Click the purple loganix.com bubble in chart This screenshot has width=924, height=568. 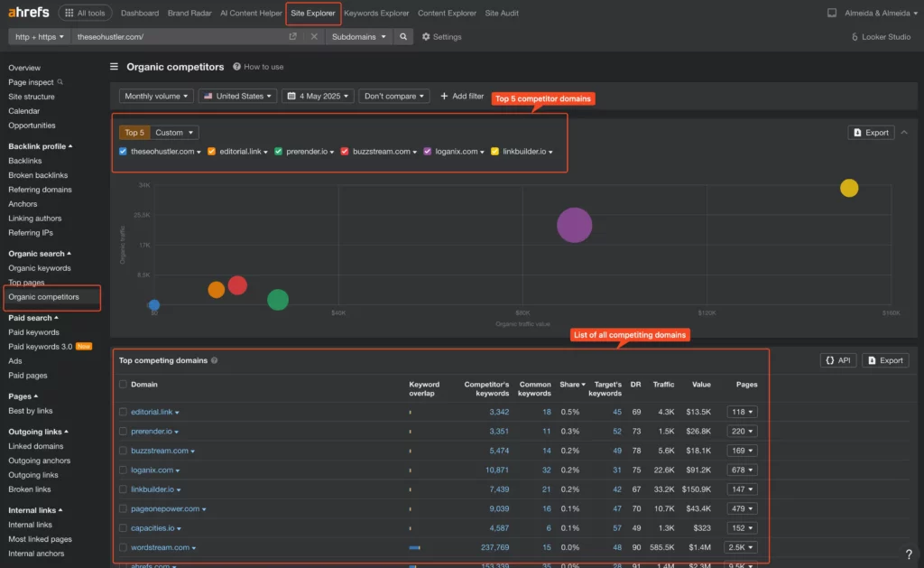[x=574, y=226]
